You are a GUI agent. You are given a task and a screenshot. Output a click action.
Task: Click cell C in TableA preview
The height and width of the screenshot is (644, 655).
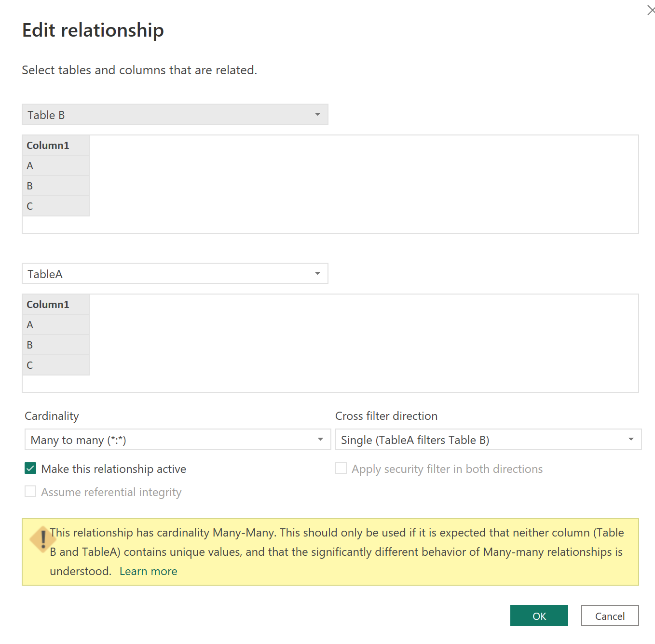click(x=56, y=365)
